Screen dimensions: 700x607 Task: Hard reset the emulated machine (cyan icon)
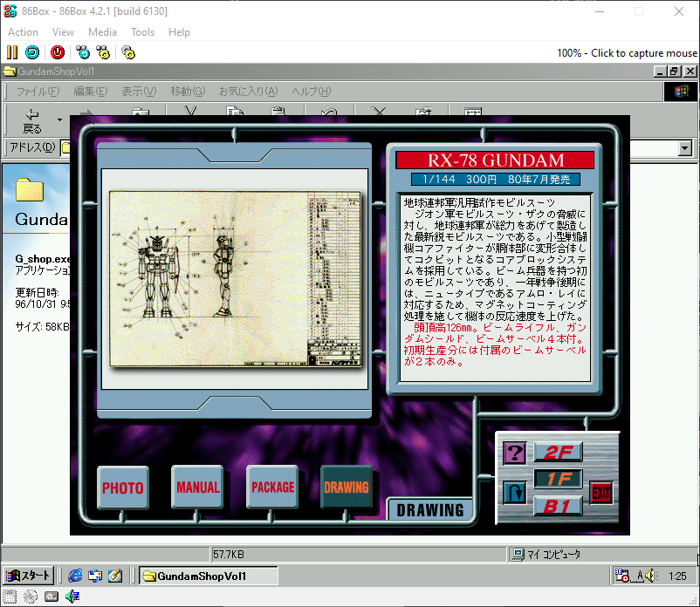point(32,52)
